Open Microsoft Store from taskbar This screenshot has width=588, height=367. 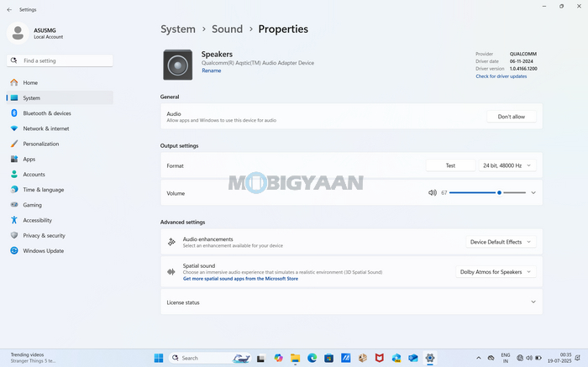pos(329,358)
